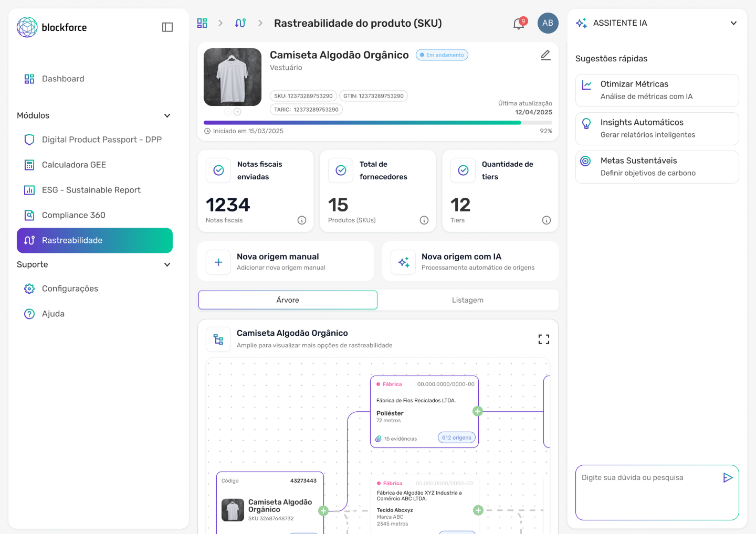
Task: Start Nova origem com IA
Action: (470, 261)
